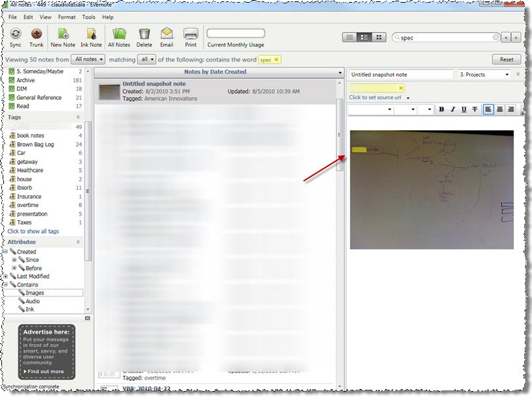Collapse the Tags section
Screen dimensions: 532x397
78,117
